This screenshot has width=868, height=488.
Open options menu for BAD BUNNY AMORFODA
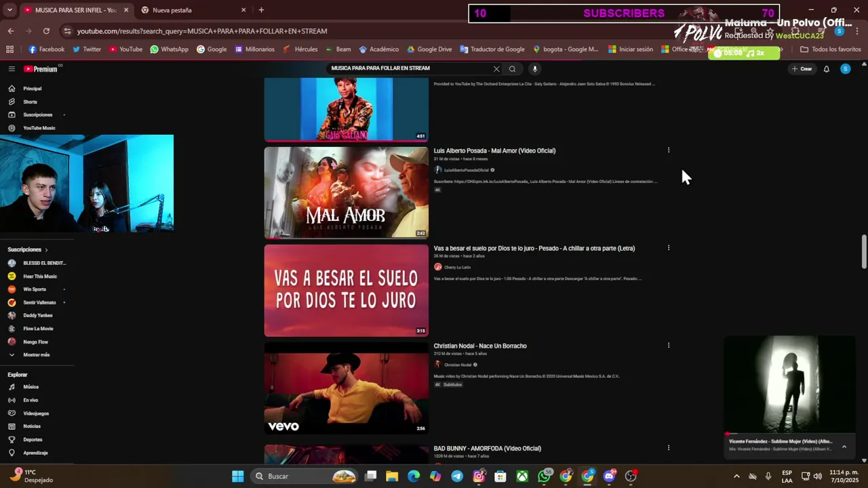[x=669, y=448]
